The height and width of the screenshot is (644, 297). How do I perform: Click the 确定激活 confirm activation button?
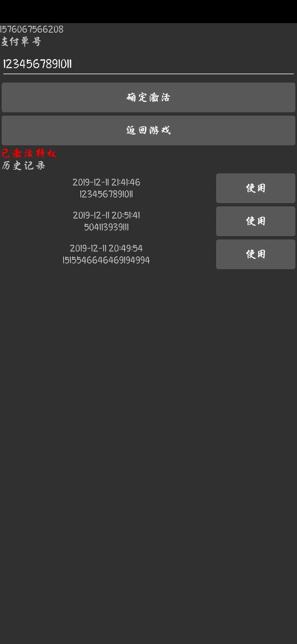click(x=148, y=97)
